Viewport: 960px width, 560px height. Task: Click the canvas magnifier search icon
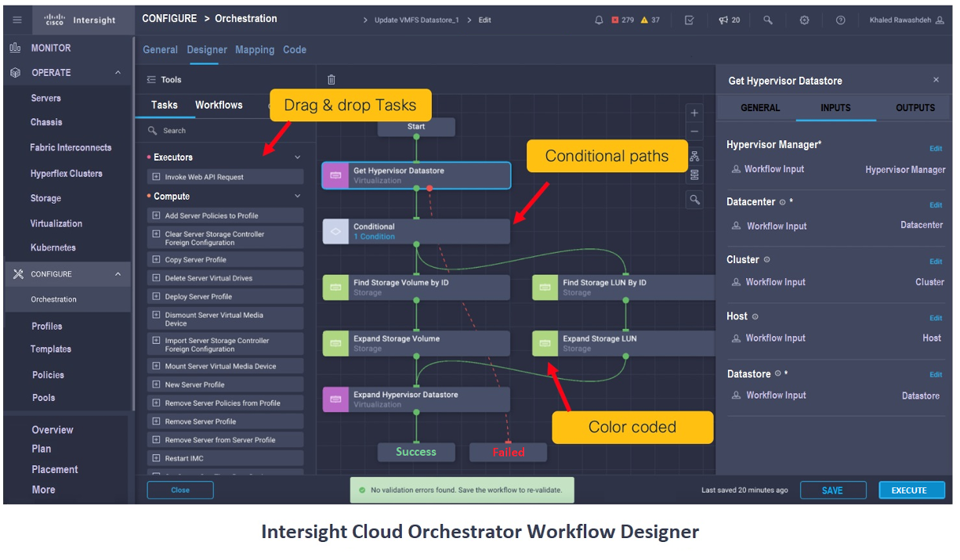coord(694,200)
